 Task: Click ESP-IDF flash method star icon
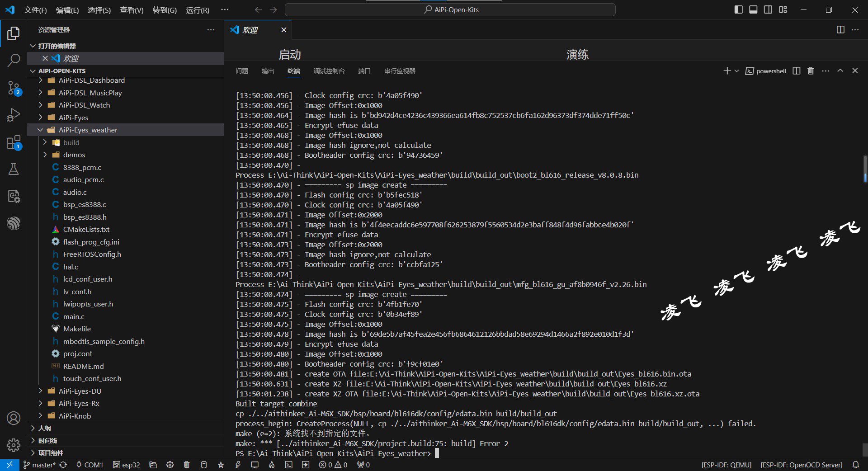pos(221,465)
